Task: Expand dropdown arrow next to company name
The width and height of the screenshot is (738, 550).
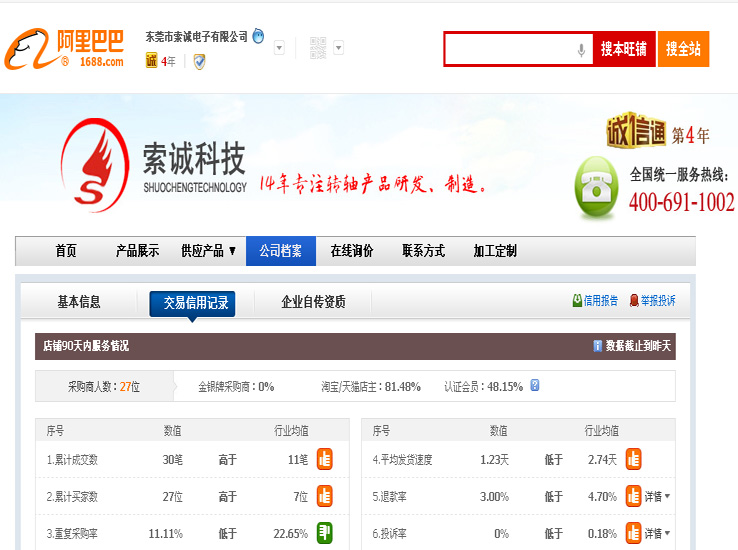Action: click(280, 48)
